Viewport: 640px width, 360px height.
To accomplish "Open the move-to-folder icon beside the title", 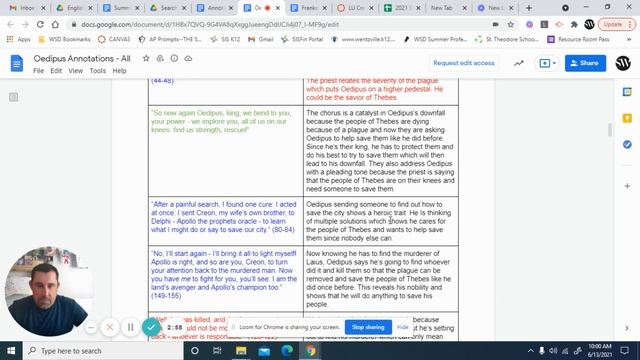I will tap(160, 58).
